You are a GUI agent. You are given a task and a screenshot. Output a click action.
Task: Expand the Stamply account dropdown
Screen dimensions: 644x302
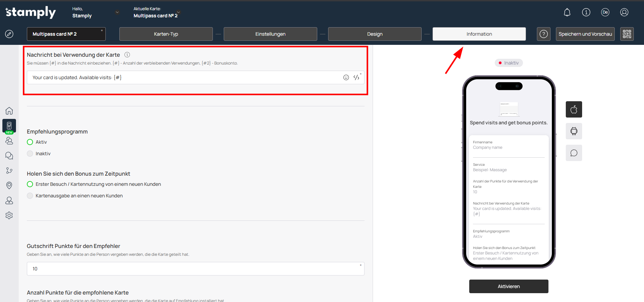[x=117, y=13]
